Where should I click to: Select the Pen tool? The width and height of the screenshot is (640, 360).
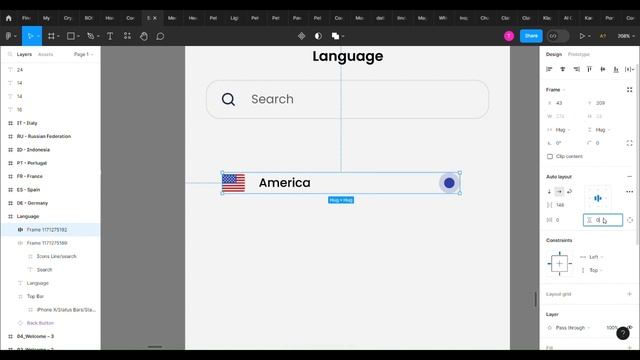pos(91,36)
